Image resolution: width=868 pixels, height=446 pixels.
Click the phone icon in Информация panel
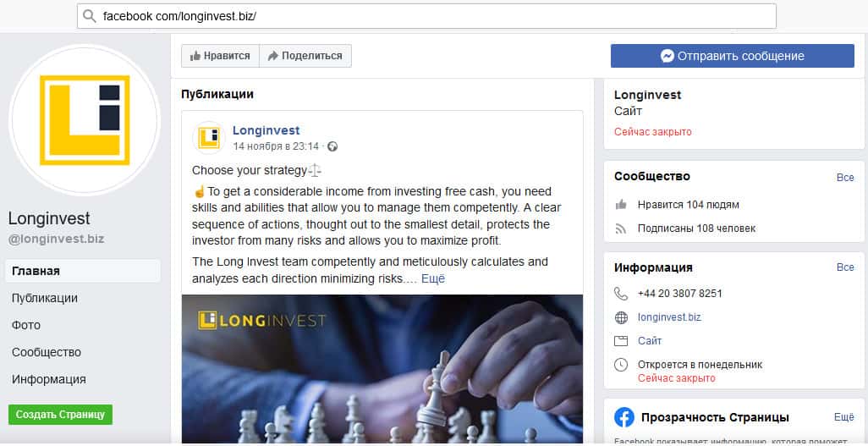tap(621, 294)
